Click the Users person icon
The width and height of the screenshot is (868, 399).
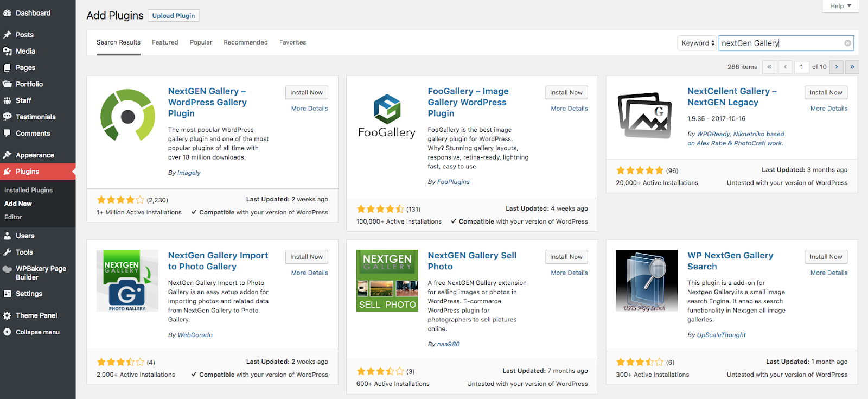(7, 236)
